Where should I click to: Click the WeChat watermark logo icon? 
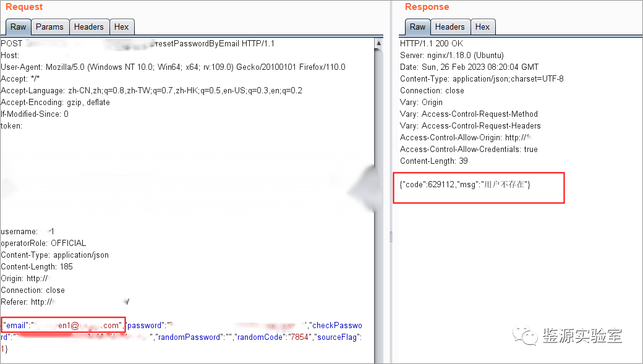click(x=529, y=336)
